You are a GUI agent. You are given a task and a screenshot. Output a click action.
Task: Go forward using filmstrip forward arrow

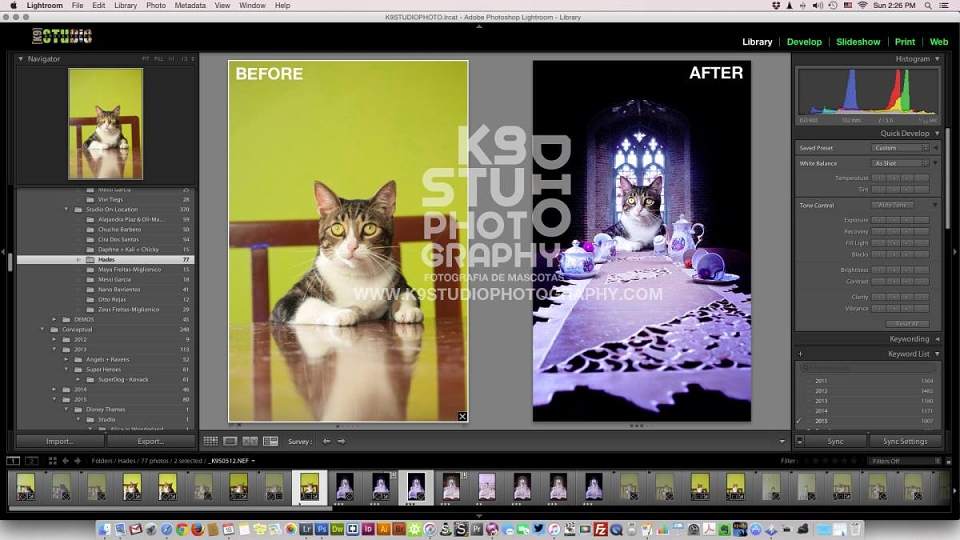(x=78, y=460)
